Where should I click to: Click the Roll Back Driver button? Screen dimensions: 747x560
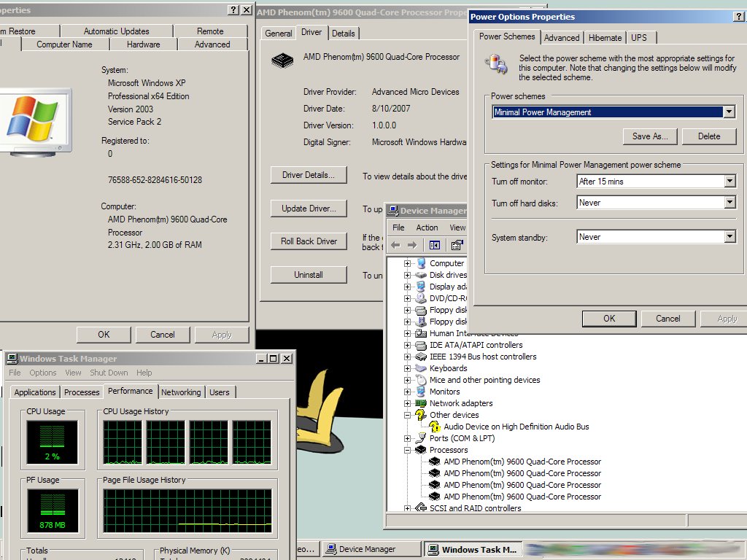[x=309, y=241]
